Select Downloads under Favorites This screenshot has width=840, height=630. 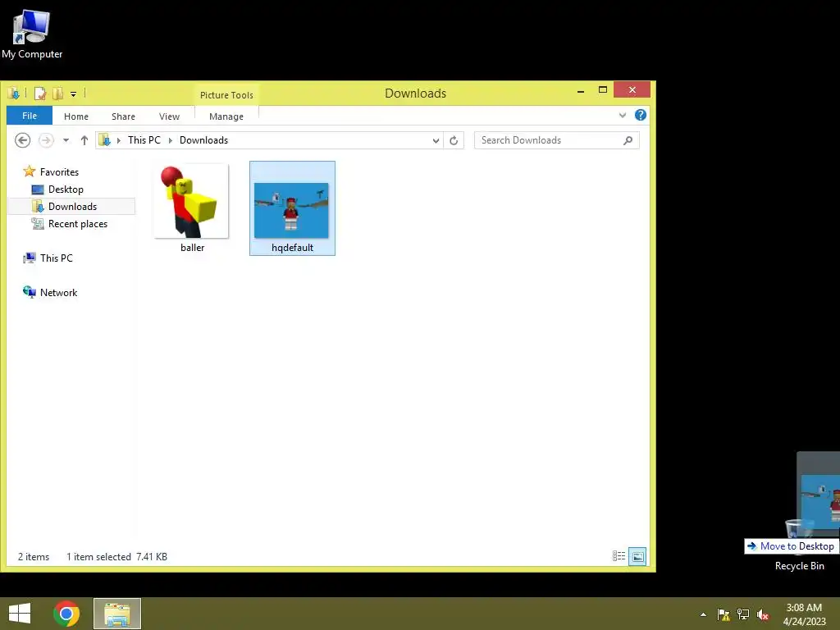72,206
